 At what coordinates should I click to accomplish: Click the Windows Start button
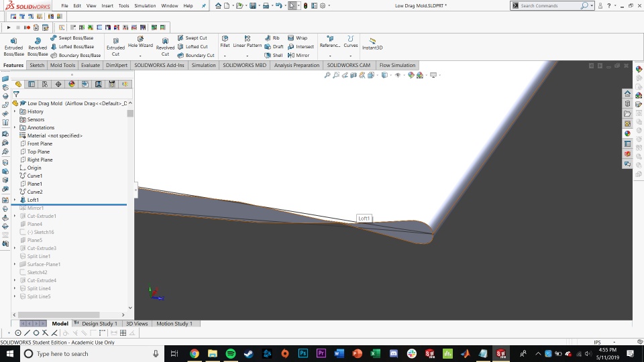click(x=10, y=353)
